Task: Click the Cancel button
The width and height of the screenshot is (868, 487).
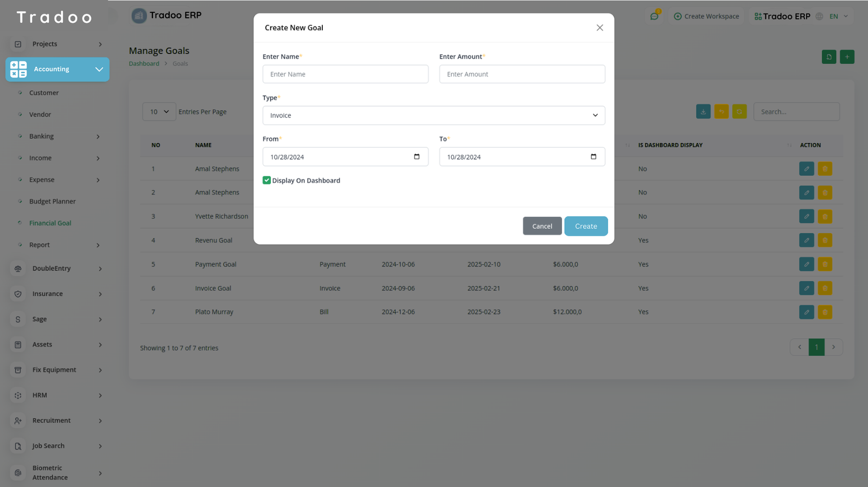Action: pyautogui.click(x=542, y=226)
